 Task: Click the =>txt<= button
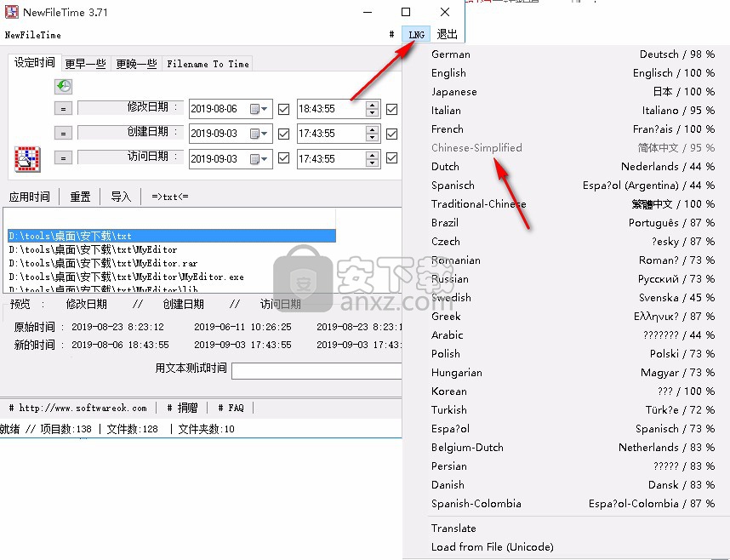[x=170, y=197]
